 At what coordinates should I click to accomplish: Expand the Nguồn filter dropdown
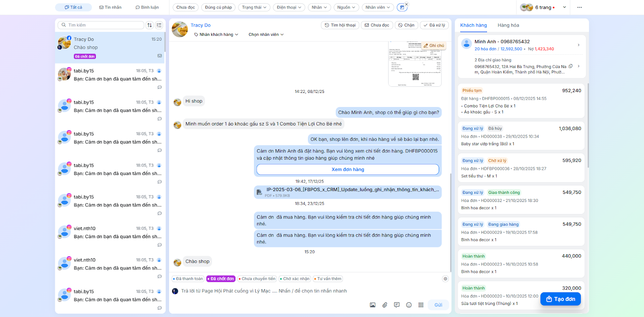click(346, 7)
